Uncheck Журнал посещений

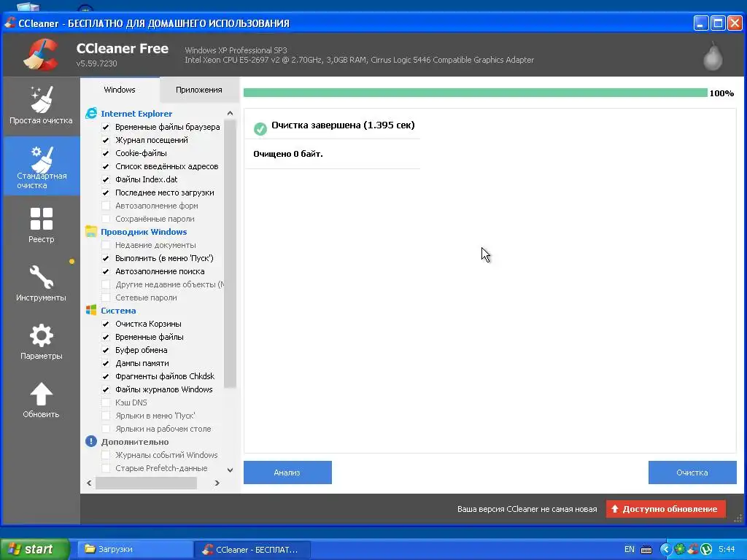[106, 140]
